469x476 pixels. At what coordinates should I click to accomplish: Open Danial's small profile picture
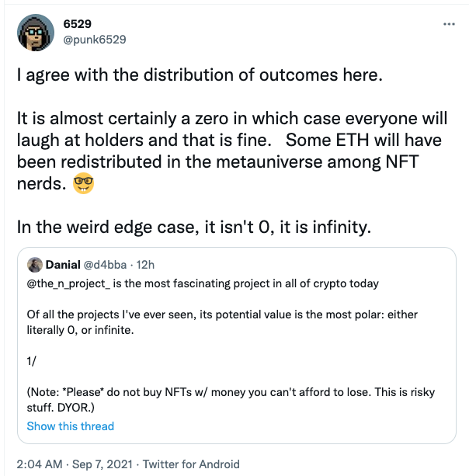pyautogui.click(x=34, y=265)
